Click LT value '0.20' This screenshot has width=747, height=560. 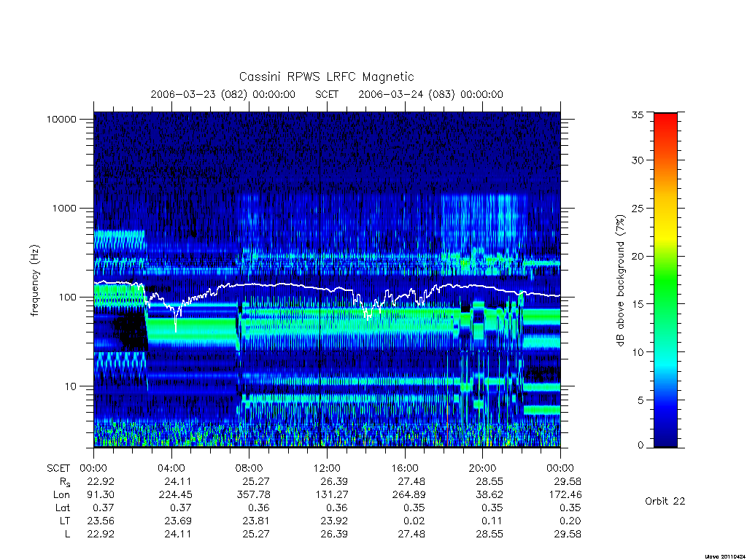click(570, 521)
